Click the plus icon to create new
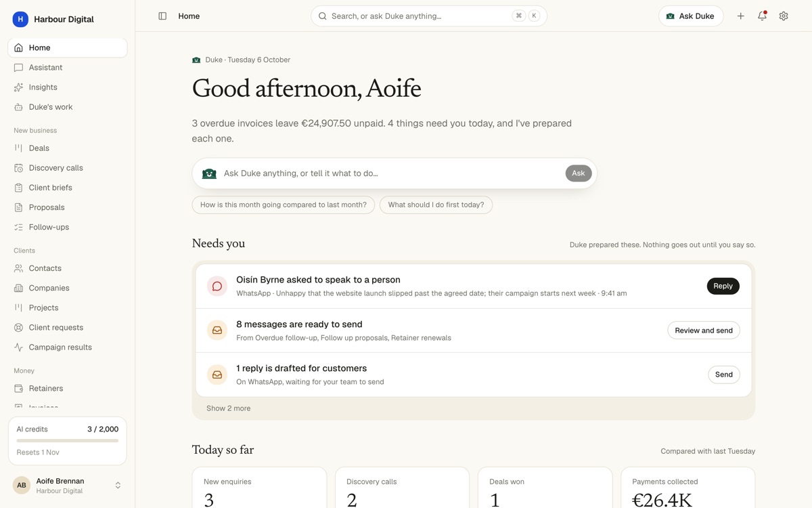 [x=740, y=16]
